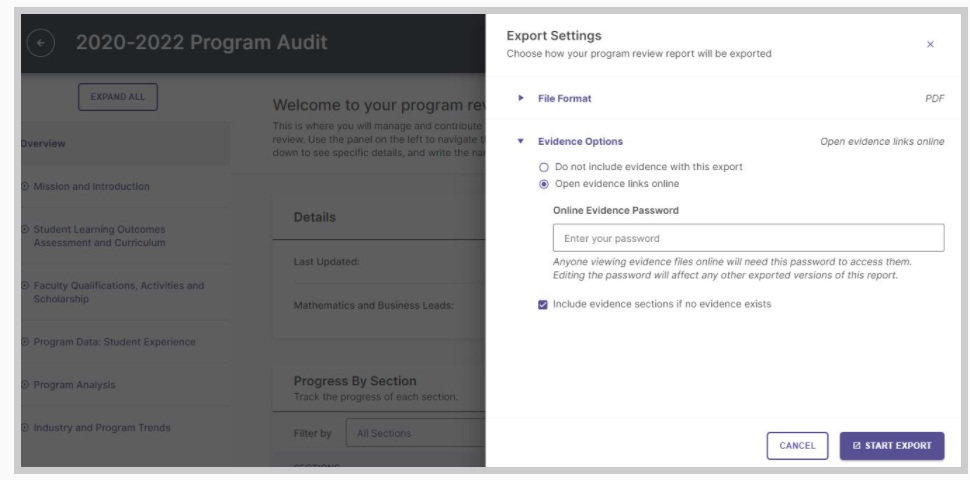The image size is (970, 480).
Task: Expand the File Format section triangle
Action: point(521,98)
